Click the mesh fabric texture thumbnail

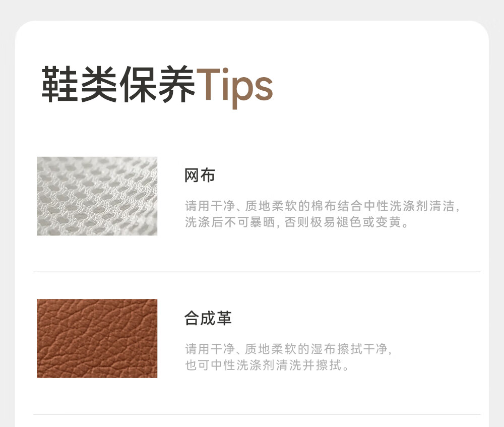click(x=97, y=196)
